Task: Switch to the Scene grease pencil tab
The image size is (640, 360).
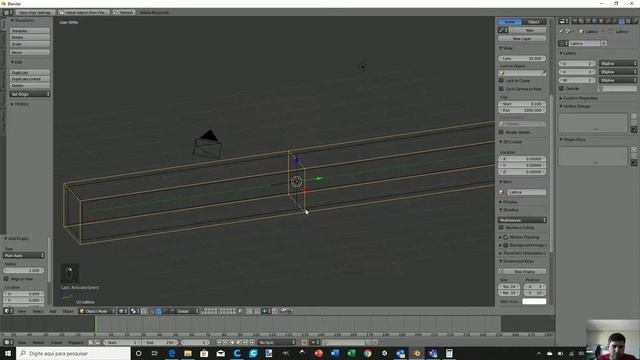Action: point(510,22)
